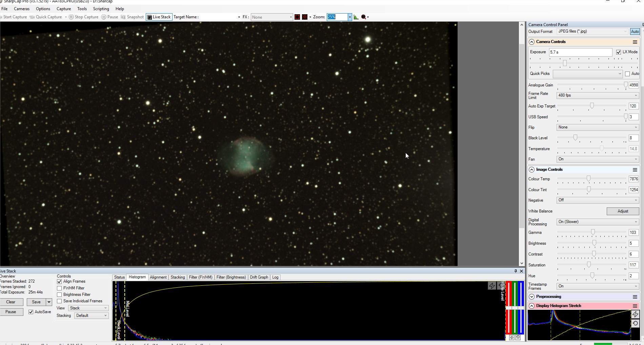Screen dimensions: 644x345
Task: Click auto-stretch lightning in Display Histogram Stretch
Action: pos(635,314)
